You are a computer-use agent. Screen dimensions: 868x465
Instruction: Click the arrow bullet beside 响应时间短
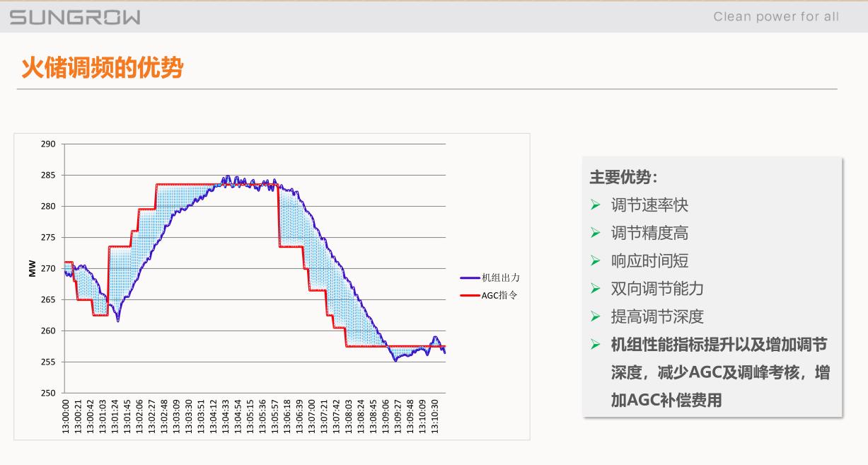point(596,260)
